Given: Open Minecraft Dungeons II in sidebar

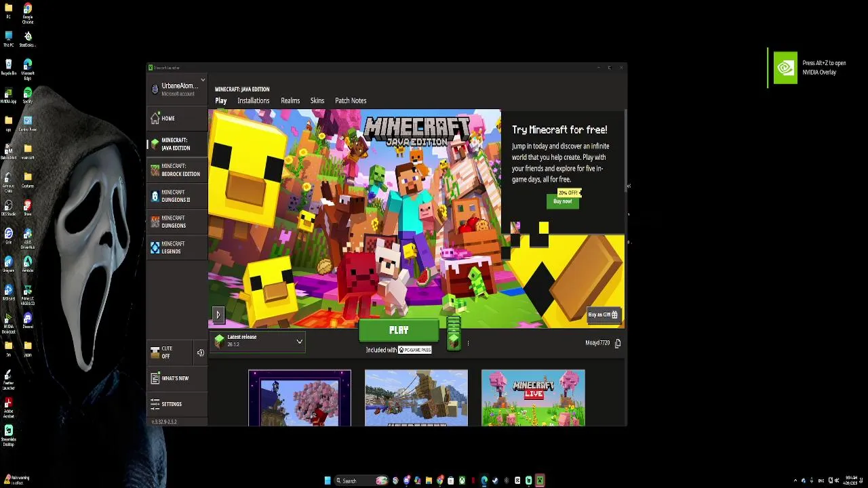Looking at the screenshot, I should (177, 196).
